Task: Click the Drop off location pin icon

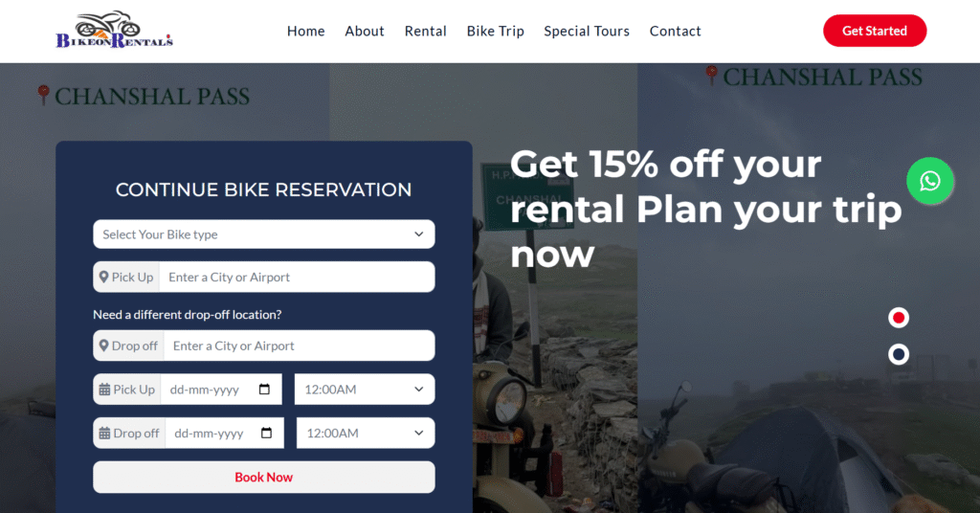Action: (x=103, y=346)
